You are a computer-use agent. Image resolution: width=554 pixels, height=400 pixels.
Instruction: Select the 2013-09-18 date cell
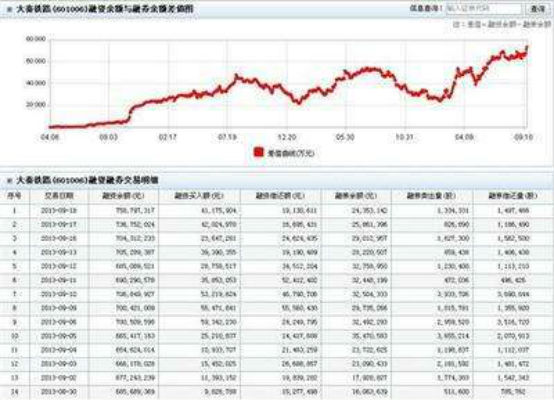pyautogui.click(x=59, y=211)
